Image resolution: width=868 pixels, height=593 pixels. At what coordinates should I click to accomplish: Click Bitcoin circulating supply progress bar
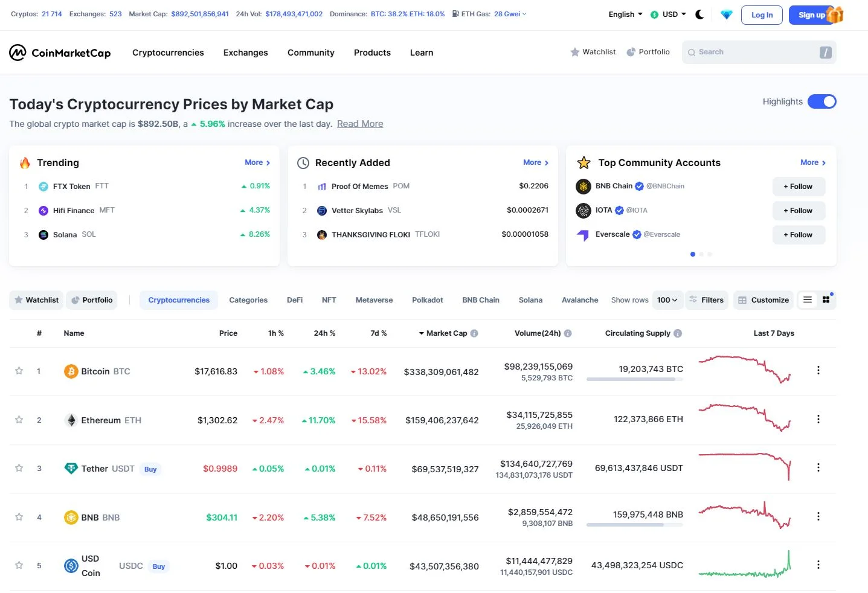pyautogui.click(x=635, y=379)
